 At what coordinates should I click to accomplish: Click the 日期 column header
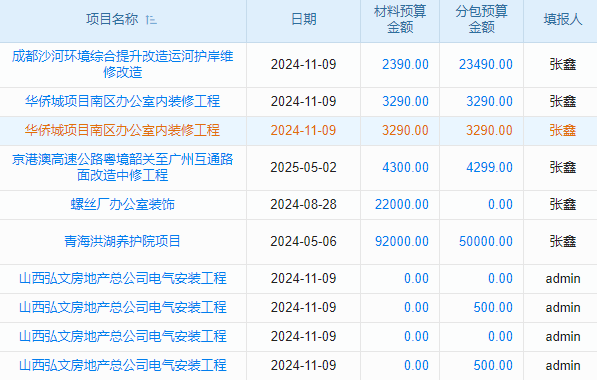(x=303, y=19)
